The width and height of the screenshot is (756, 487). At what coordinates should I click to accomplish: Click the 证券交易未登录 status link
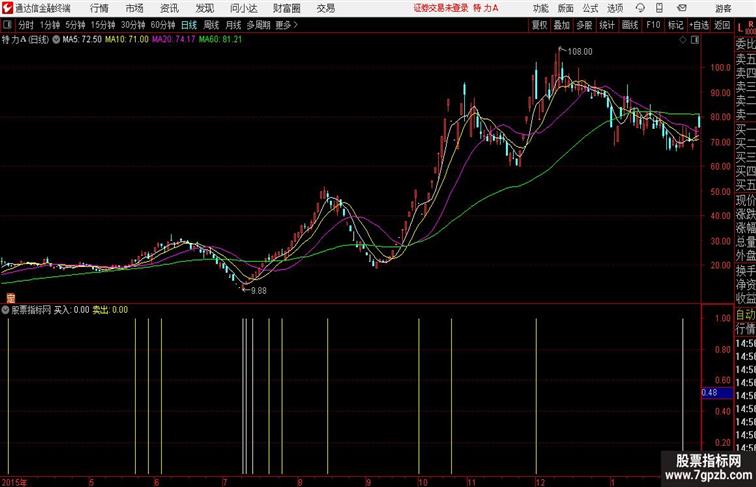[x=441, y=8]
